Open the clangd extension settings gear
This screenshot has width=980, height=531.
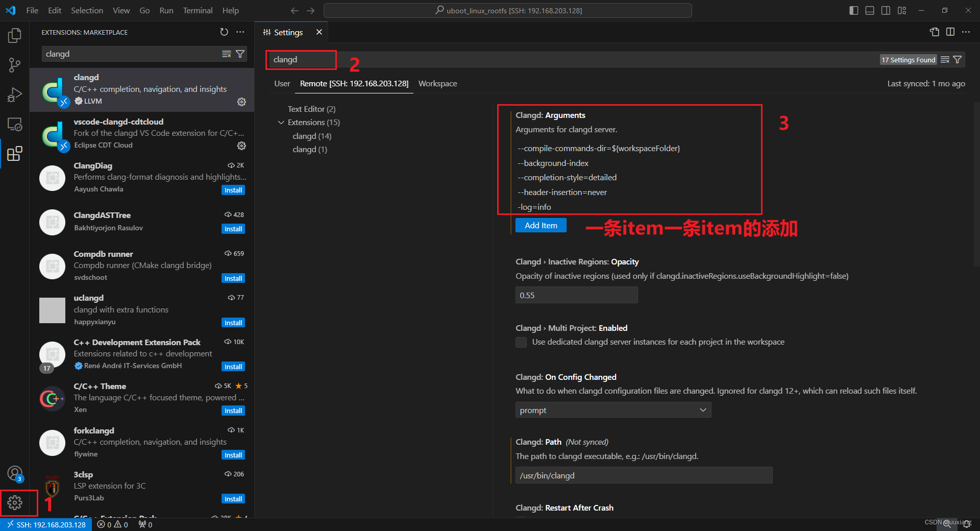point(241,102)
